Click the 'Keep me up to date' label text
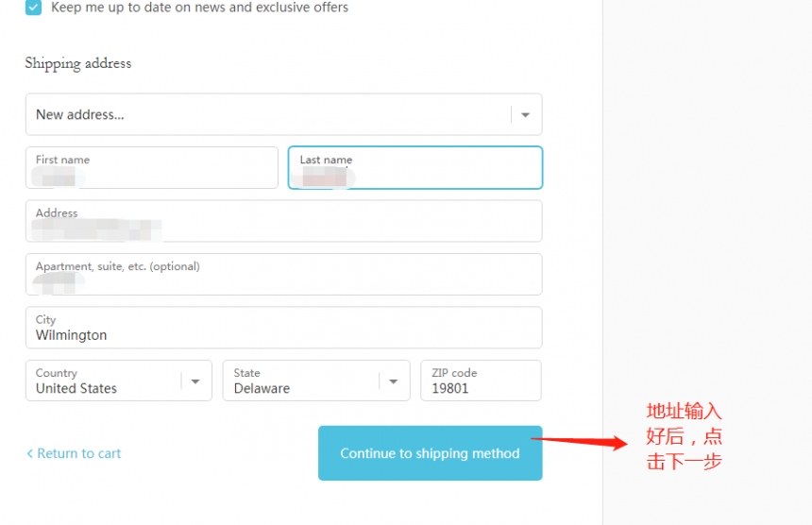Screen dimensions: 812x525 click(199, 8)
